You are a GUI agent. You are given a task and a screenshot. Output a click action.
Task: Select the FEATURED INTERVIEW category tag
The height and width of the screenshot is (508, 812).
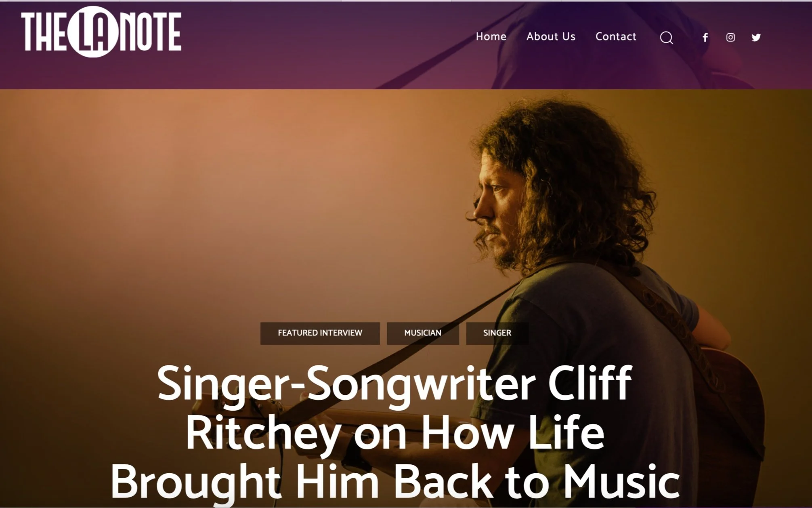point(320,333)
